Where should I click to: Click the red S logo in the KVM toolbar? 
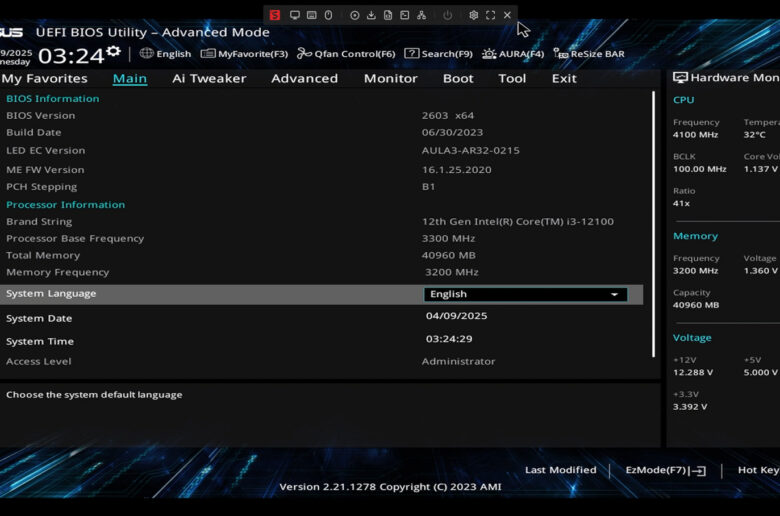tap(275, 15)
